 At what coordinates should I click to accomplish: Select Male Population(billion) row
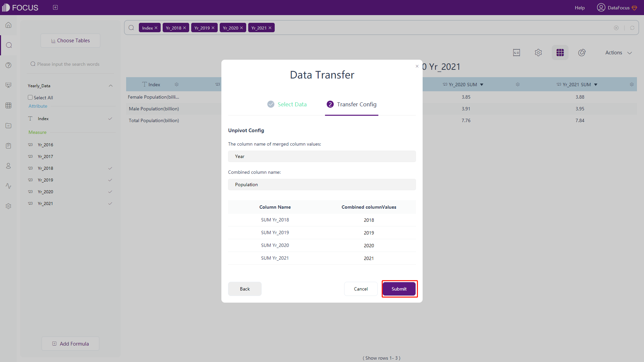154,109
